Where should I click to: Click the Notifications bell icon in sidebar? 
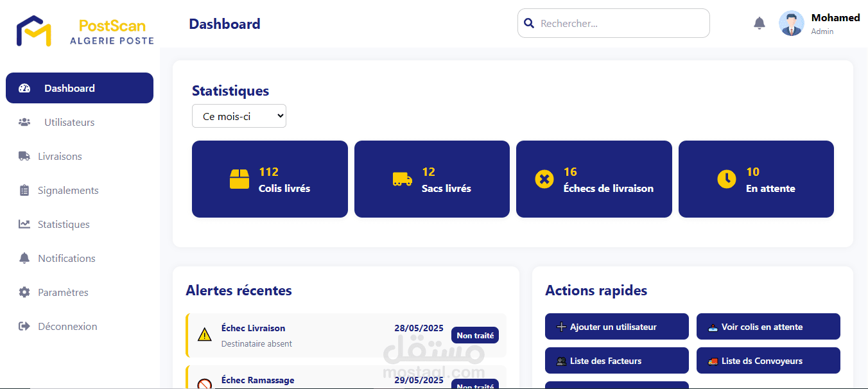pyautogui.click(x=24, y=258)
